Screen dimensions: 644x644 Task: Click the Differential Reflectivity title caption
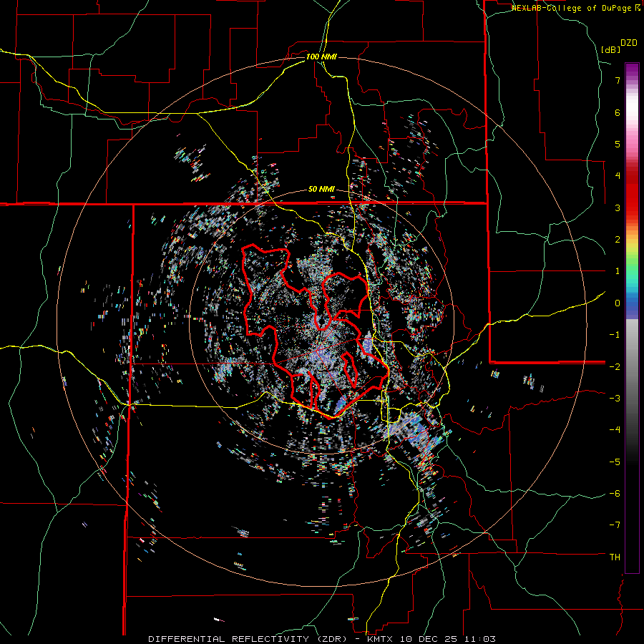point(322,639)
